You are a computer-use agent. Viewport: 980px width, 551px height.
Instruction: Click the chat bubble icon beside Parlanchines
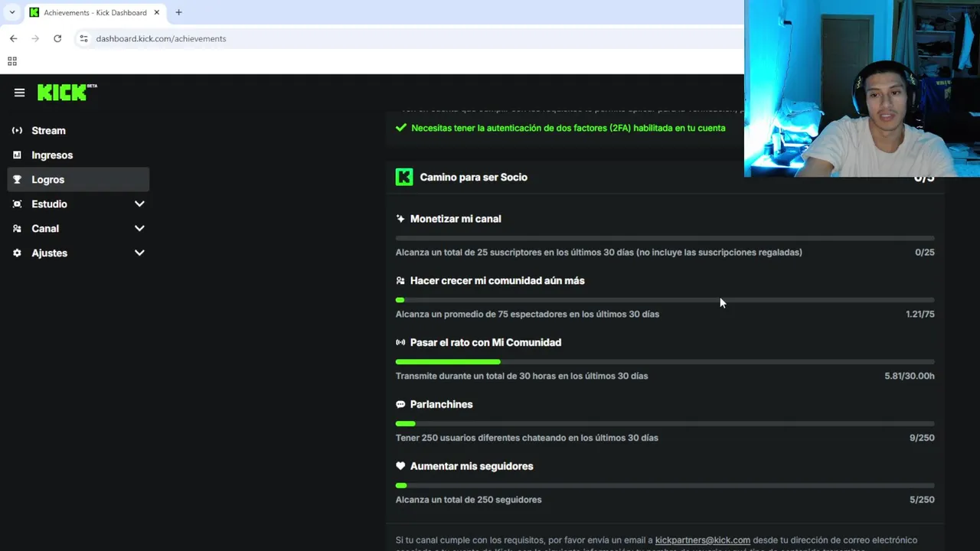400,404
